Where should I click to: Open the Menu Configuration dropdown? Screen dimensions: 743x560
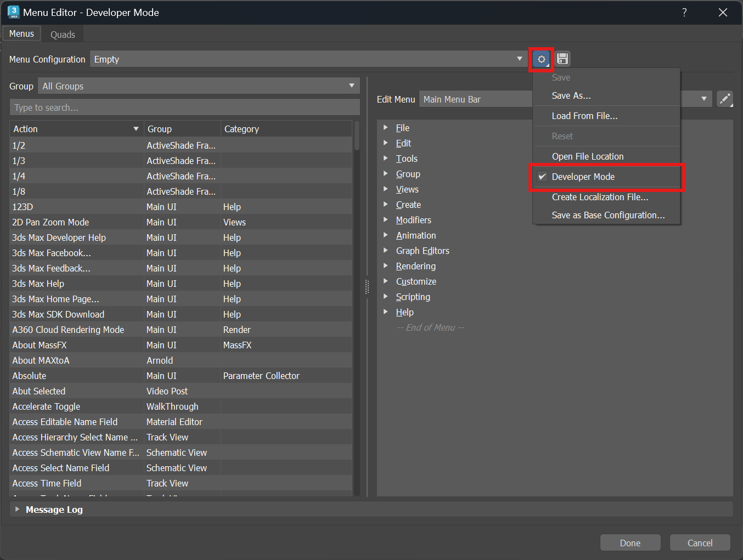309,59
